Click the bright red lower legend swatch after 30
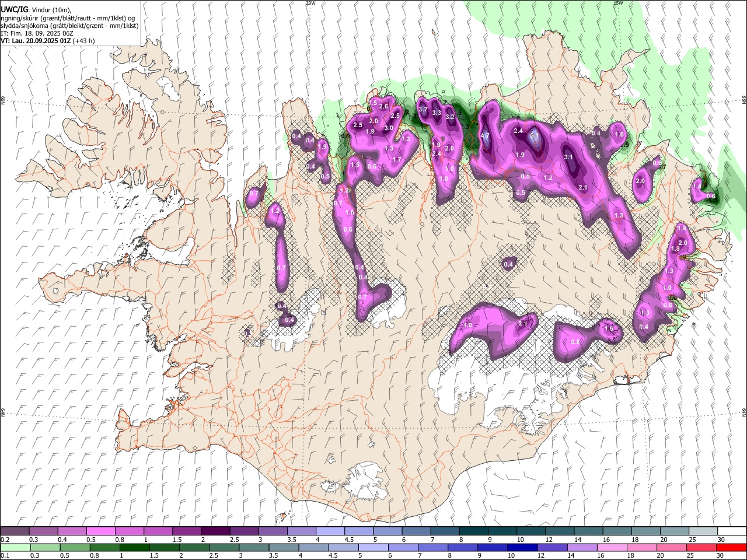This screenshot has width=747, height=560. [x=732, y=548]
